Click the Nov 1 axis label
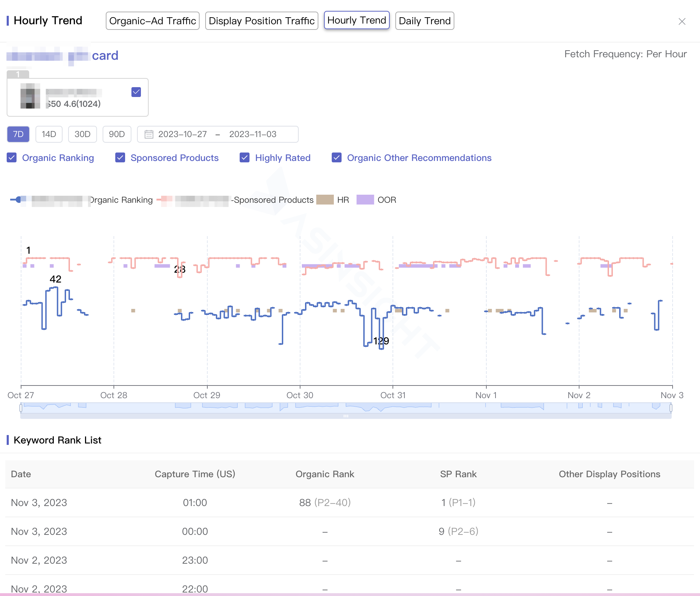 (x=486, y=395)
